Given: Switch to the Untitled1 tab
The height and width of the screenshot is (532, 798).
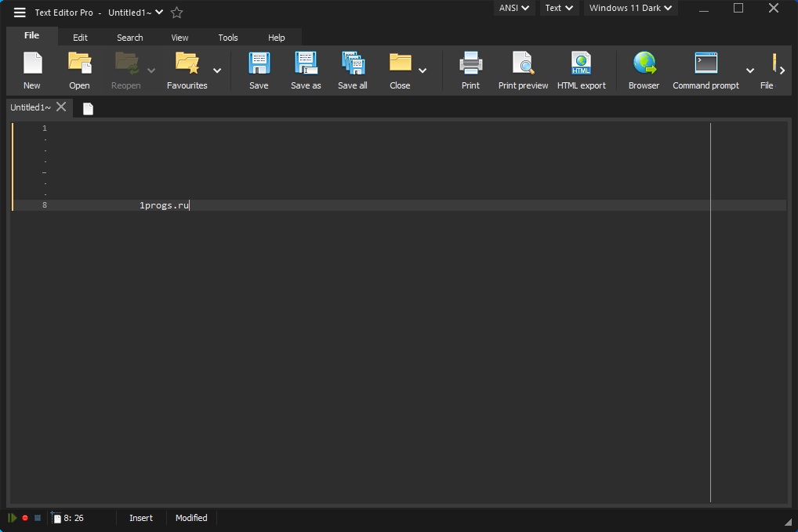Looking at the screenshot, I should 30,107.
